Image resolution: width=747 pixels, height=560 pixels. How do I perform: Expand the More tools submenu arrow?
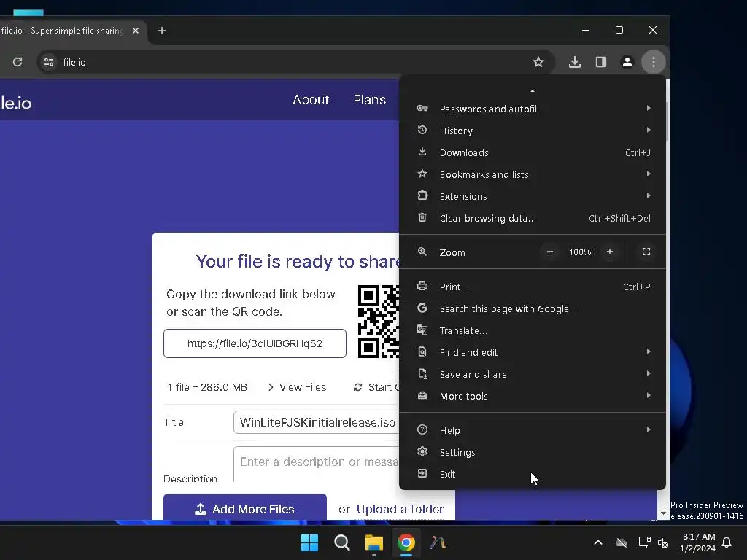click(x=649, y=396)
